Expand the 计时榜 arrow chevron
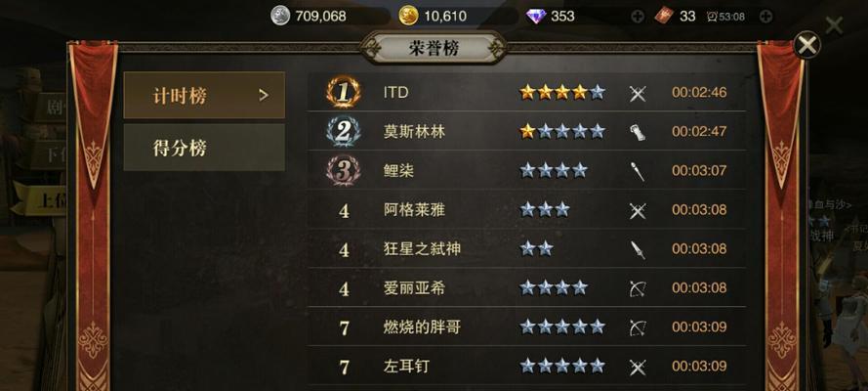868x391 pixels. click(264, 95)
